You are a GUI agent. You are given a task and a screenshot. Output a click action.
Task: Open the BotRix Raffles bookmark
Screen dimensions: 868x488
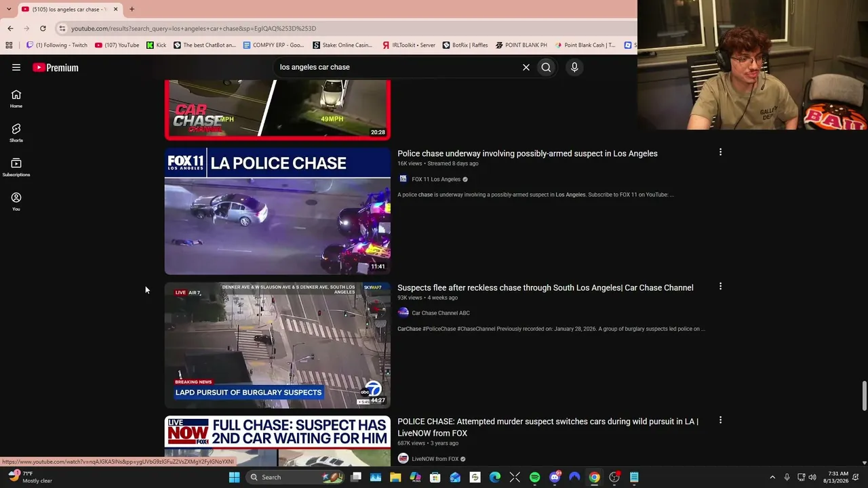[x=465, y=45]
